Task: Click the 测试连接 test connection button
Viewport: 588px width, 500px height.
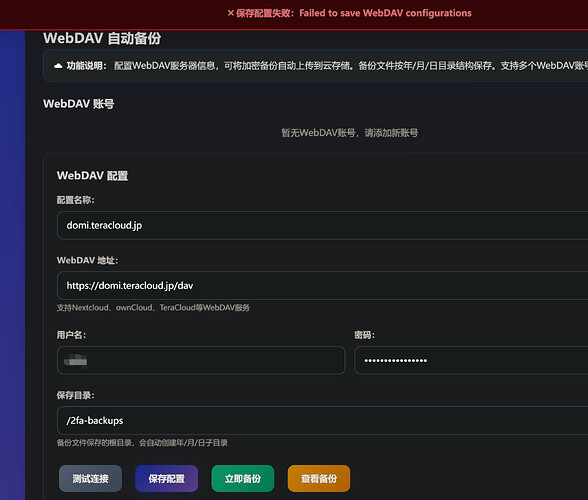Action: 90,478
